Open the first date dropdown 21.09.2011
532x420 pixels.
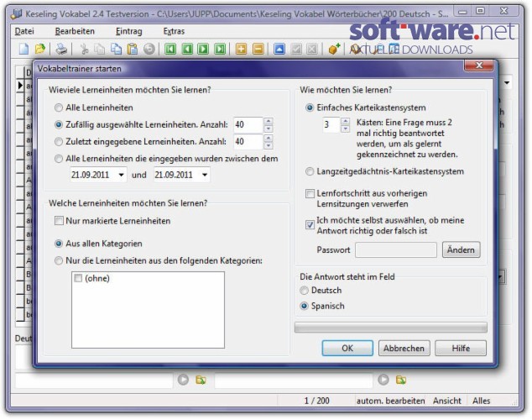coord(121,175)
